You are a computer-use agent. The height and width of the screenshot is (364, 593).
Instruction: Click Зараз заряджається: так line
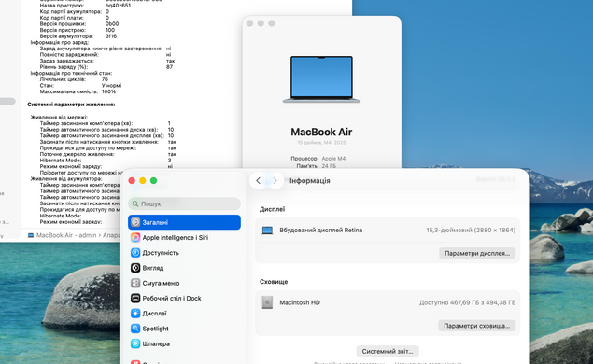pos(107,61)
